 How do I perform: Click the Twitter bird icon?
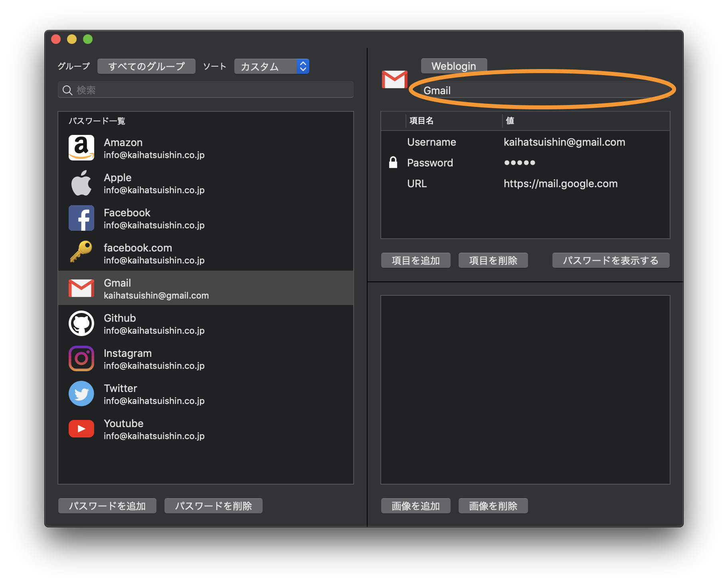tap(81, 394)
